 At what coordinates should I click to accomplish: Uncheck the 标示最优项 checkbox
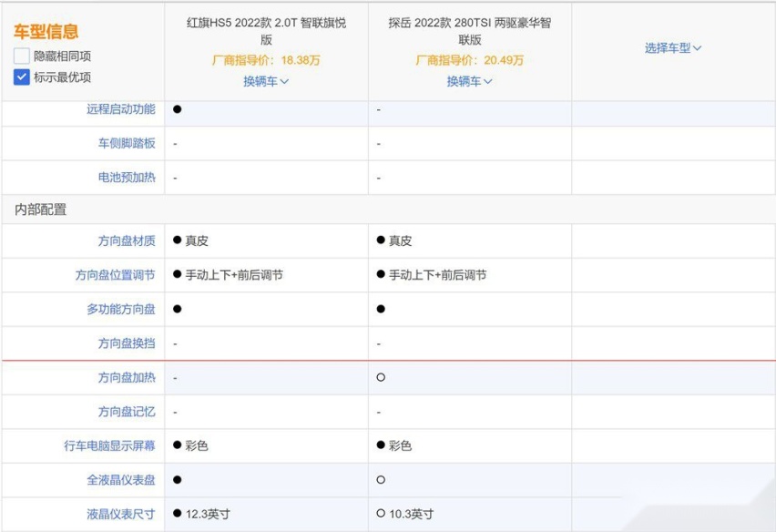21,77
